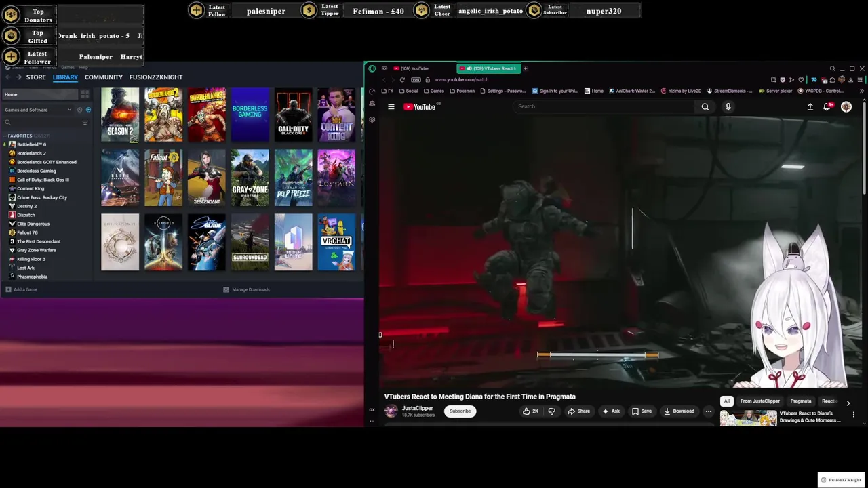Viewport: 868px width, 488px height.
Task: Click Add a Game in Steam
Action: 22,289
